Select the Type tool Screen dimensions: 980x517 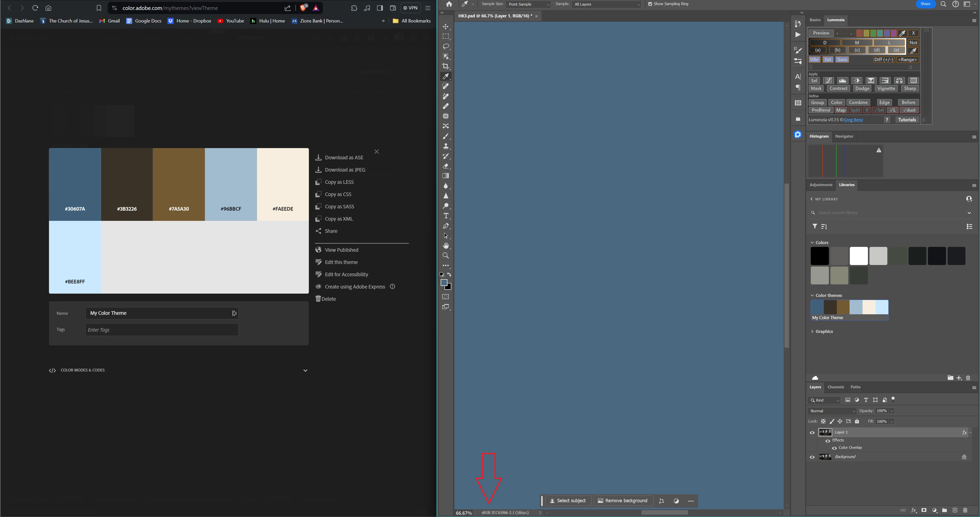(445, 216)
